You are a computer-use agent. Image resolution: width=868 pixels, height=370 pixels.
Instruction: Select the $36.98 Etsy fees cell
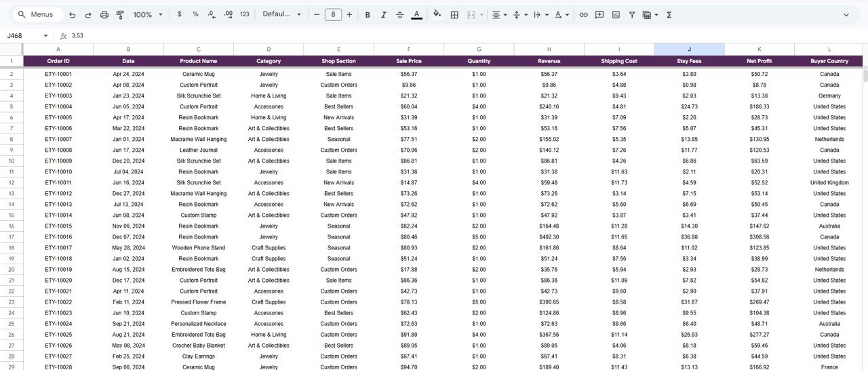(689, 237)
